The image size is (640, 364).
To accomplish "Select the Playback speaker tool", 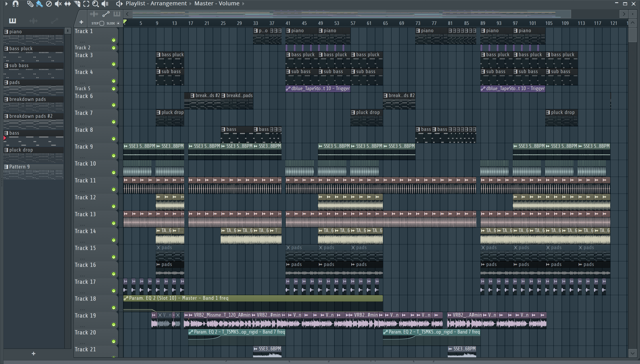I will click(105, 4).
